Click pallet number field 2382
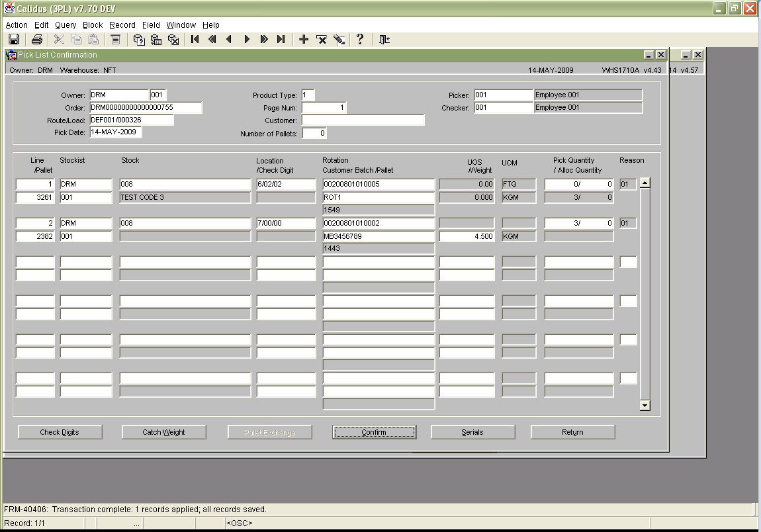This screenshot has width=761, height=532. point(35,236)
